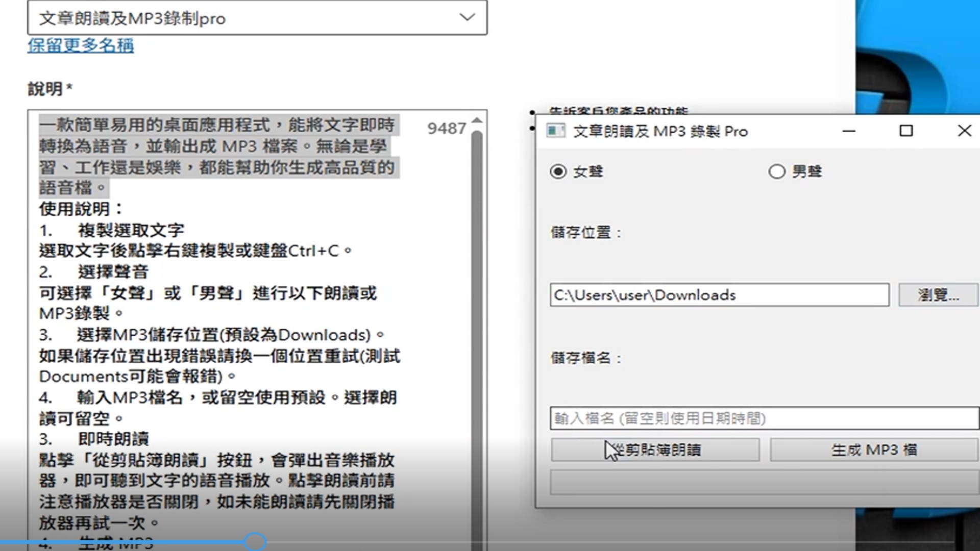The height and width of the screenshot is (551, 980).
Task: Open the 保留更多名稱 link
Action: click(x=81, y=45)
